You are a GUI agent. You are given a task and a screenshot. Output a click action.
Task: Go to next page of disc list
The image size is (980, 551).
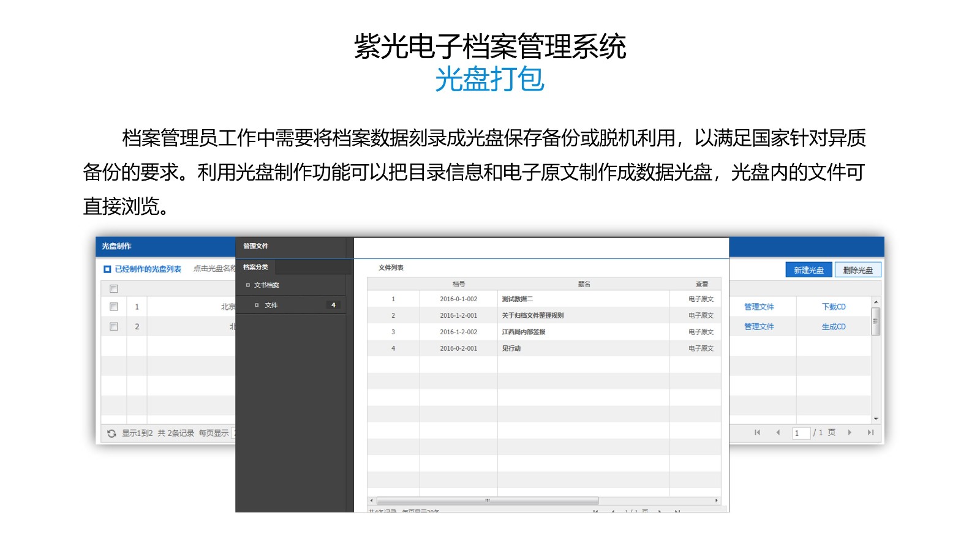pos(850,432)
